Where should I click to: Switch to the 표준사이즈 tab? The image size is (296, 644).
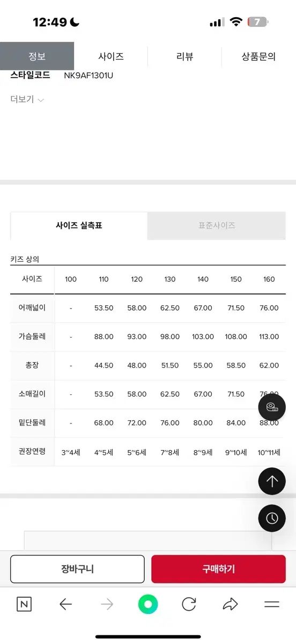(217, 225)
